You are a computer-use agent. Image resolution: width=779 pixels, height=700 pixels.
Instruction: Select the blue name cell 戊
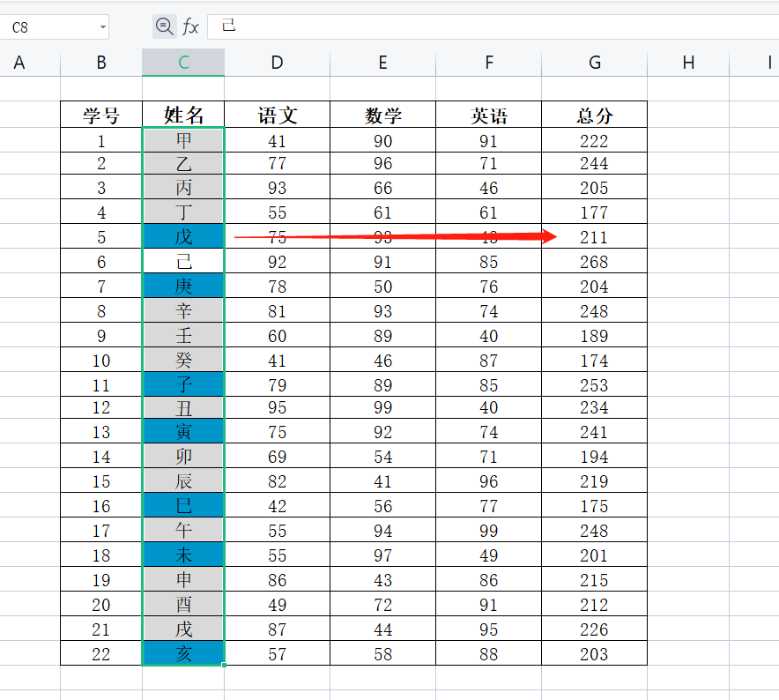click(183, 236)
